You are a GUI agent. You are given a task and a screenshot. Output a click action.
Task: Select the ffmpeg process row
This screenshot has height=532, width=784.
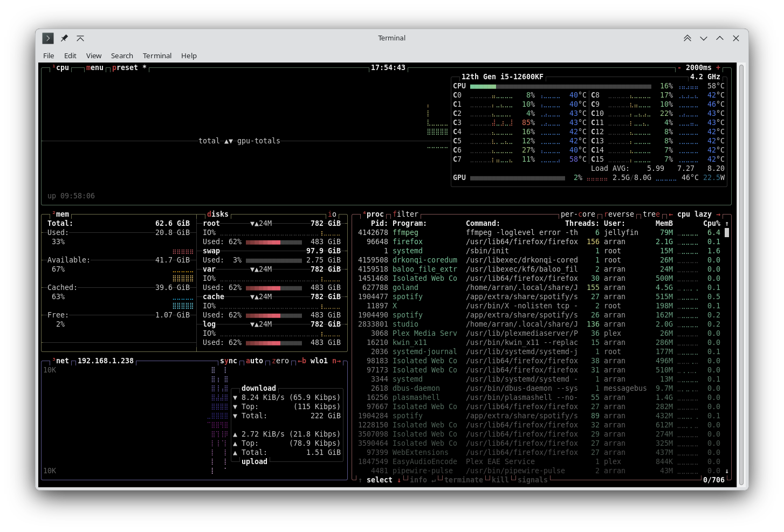click(539, 233)
